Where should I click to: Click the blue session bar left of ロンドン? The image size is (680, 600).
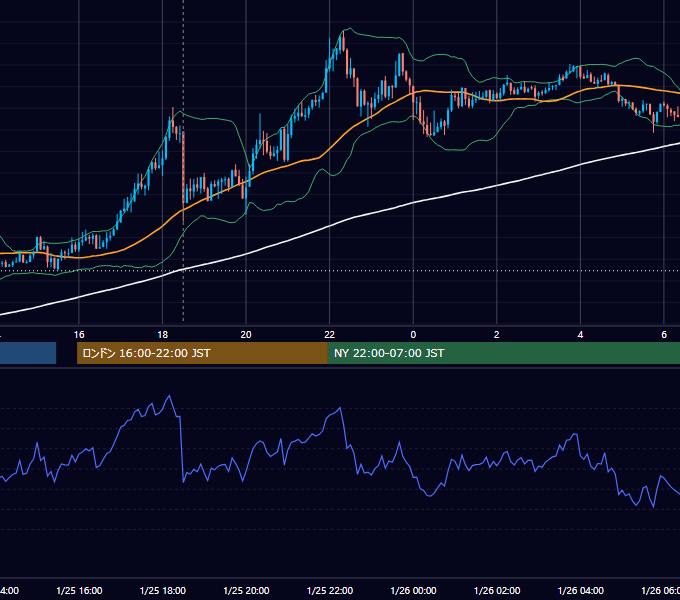pos(28,353)
